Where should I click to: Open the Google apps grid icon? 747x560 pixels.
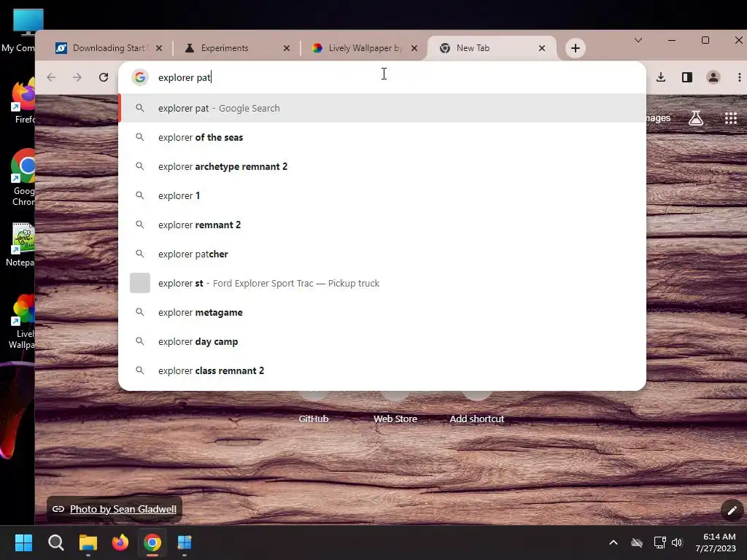click(731, 117)
